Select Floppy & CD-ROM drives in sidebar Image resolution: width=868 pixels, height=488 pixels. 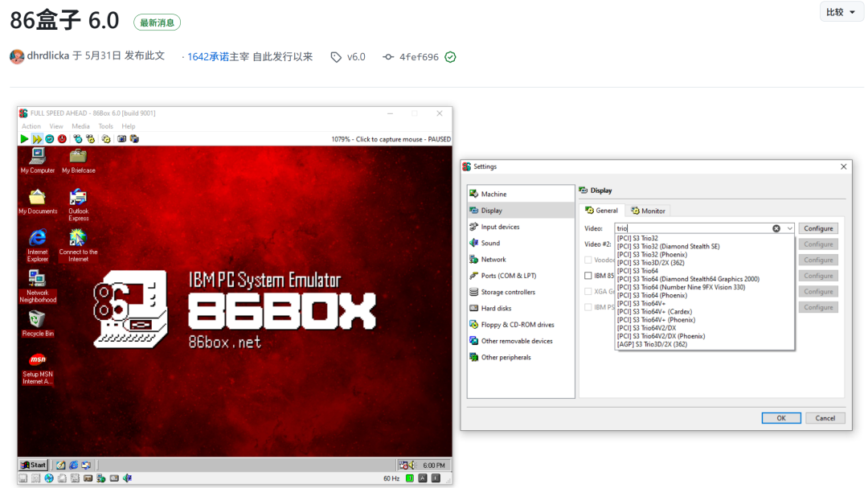tap(520, 325)
